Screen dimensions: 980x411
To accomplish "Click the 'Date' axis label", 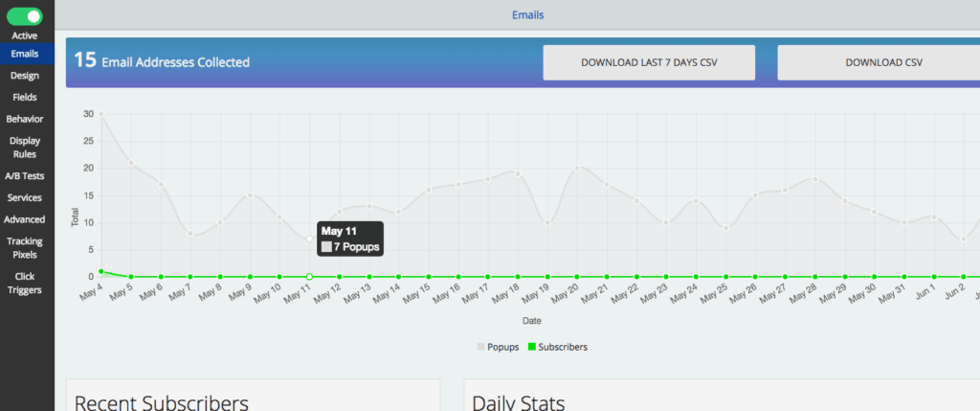I will pos(532,321).
